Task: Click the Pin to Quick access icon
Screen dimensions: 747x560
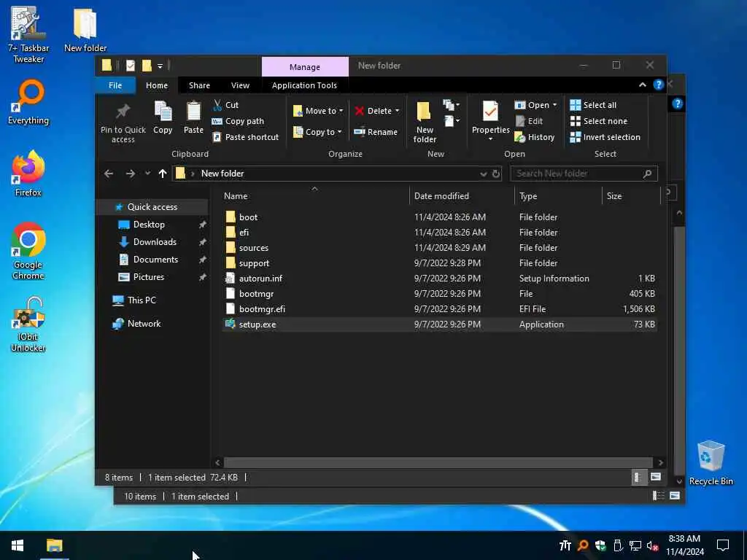Action: click(123, 112)
